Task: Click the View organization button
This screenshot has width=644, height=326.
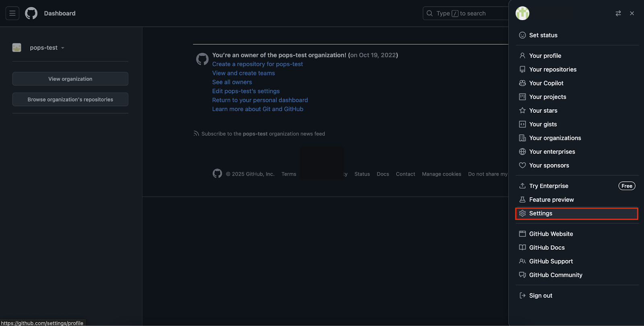Action: click(70, 79)
